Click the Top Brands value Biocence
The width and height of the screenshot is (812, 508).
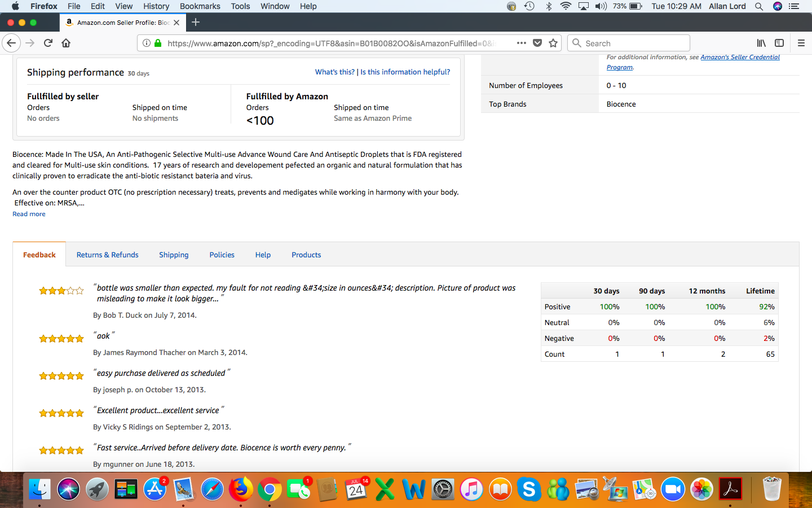coord(621,104)
